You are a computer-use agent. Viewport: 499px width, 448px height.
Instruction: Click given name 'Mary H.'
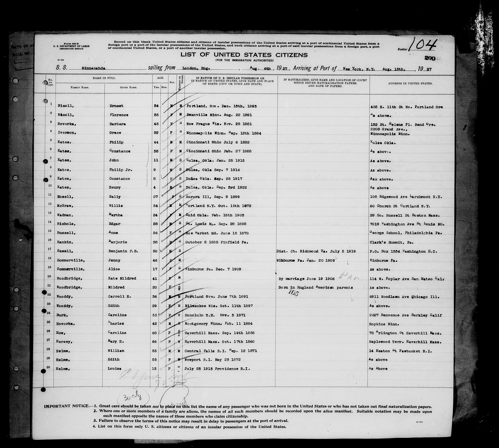116,342
